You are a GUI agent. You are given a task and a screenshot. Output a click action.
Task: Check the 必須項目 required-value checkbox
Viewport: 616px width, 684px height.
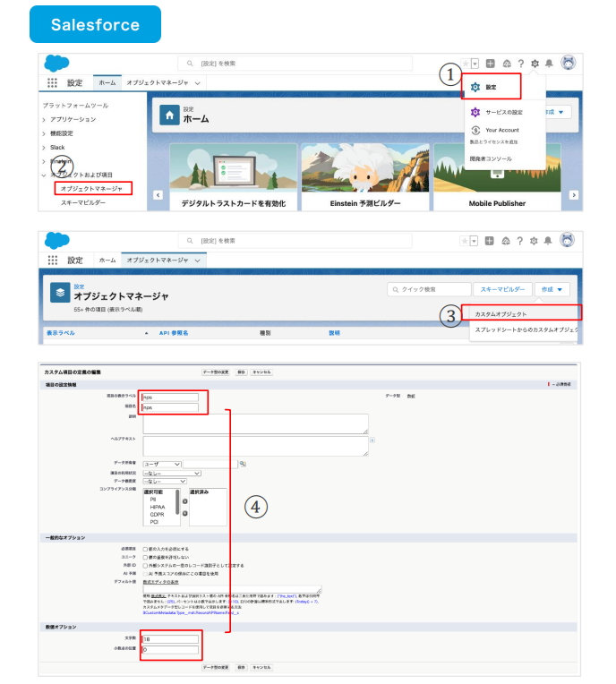point(145,549)
